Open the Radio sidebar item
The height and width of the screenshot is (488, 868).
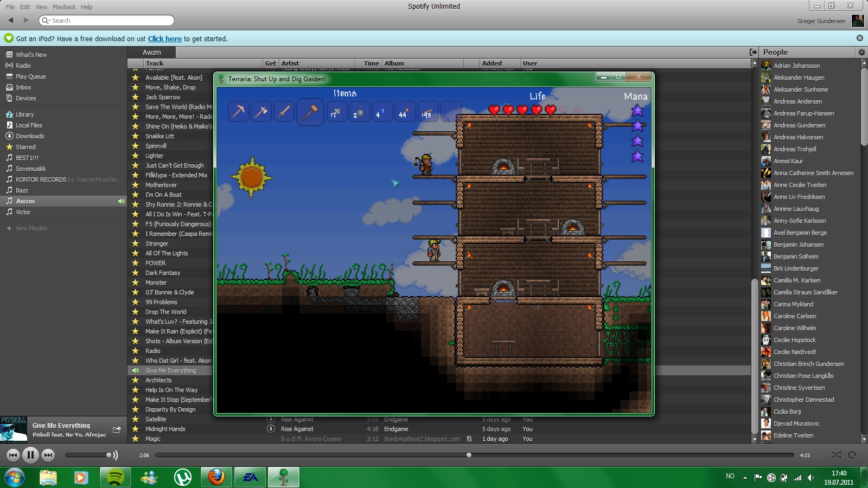(23, 66)
